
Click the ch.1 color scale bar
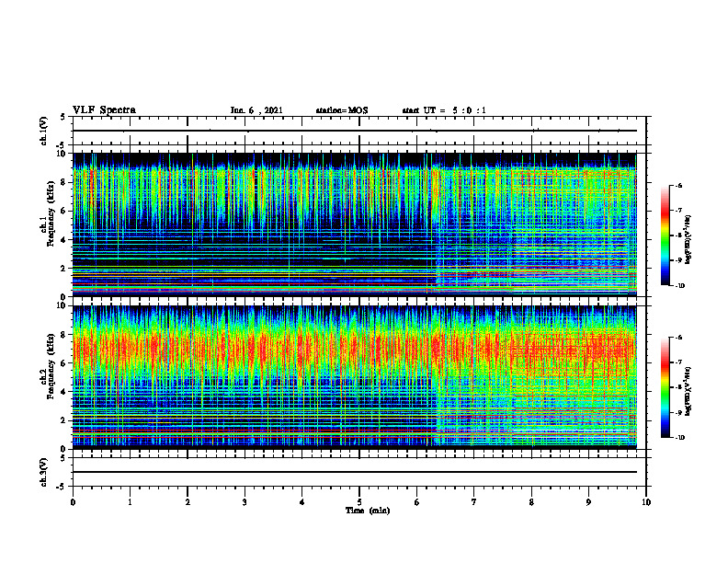pos(665,236)
